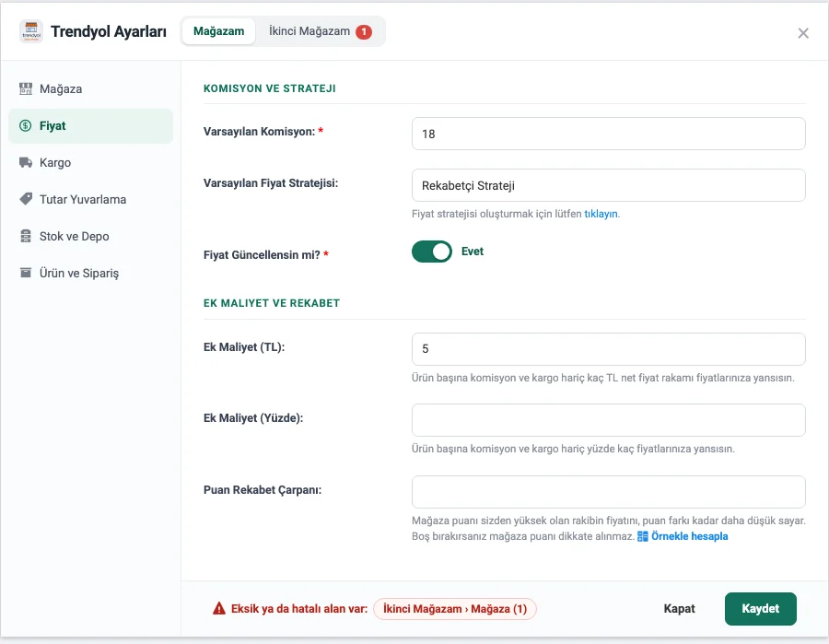
Task: Click the Trendyol logo icon
Action: [x=31, y=31]
